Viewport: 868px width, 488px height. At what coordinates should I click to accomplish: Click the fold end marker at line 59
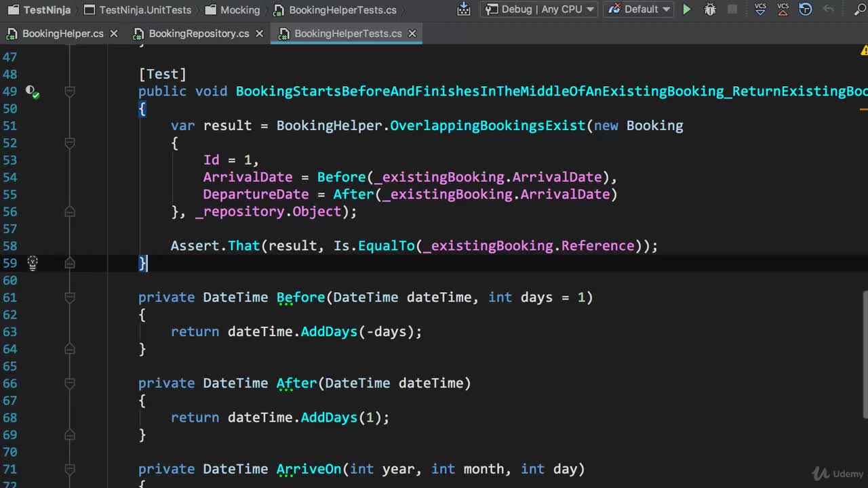[x=70, y=263]
